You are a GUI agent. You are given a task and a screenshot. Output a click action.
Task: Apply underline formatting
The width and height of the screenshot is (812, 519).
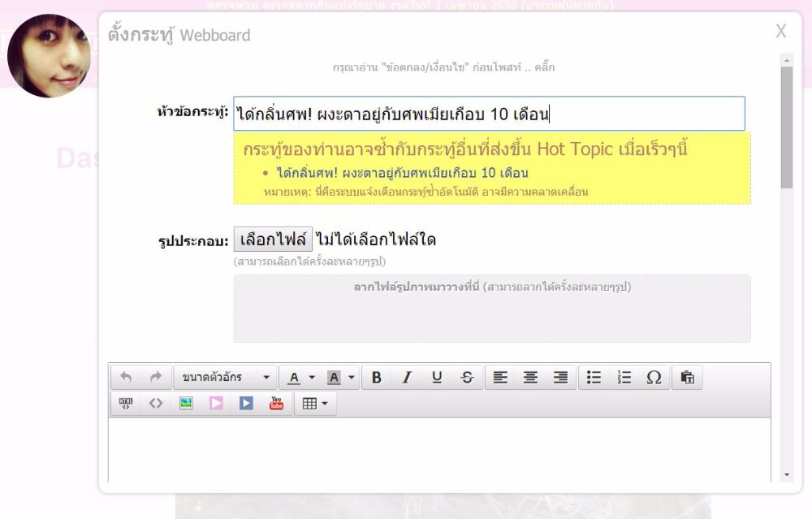pos(437,378)
